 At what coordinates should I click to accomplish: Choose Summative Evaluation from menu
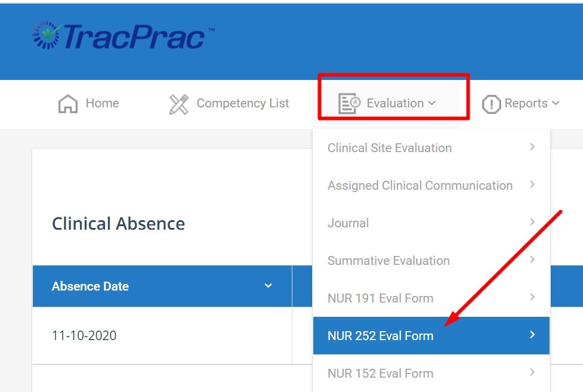(x=388, y=261)
